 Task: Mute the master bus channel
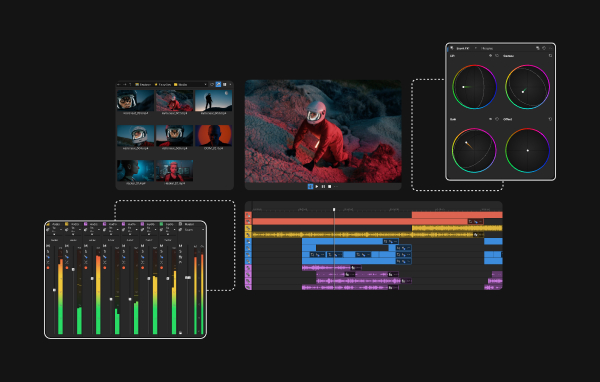point(181,246)
